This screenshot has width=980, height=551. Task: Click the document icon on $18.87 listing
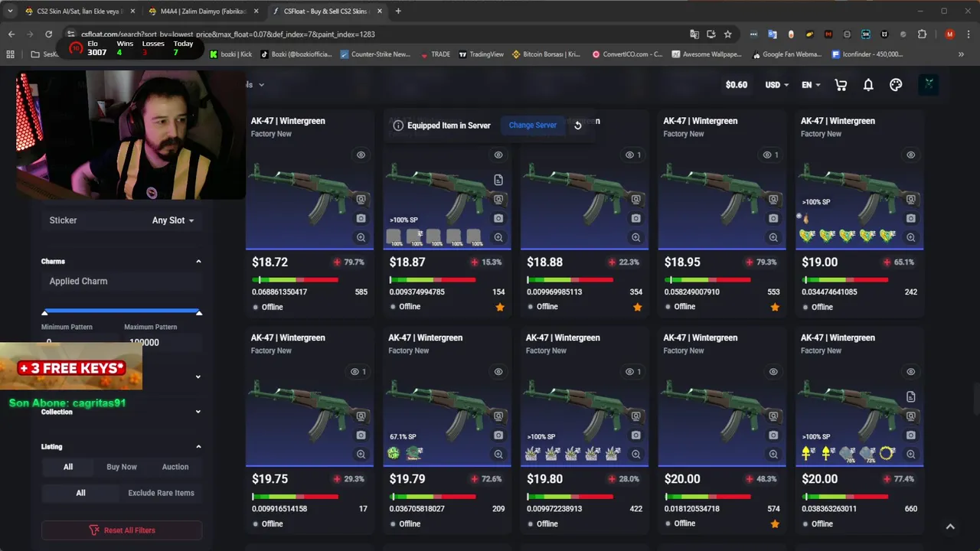pos(498,180)
